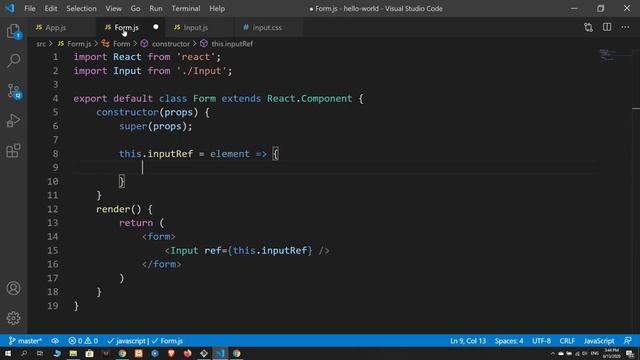Click the VS Code logo in title bar

click(9, 8)
